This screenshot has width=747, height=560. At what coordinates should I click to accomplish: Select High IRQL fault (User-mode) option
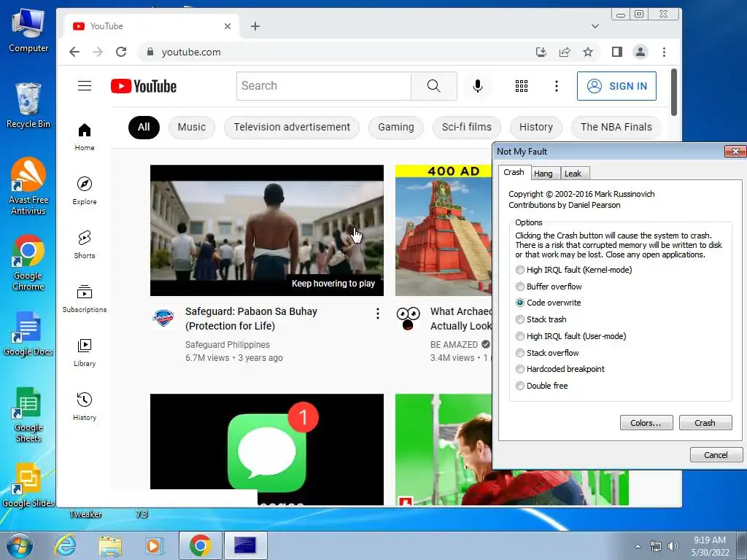570,336
